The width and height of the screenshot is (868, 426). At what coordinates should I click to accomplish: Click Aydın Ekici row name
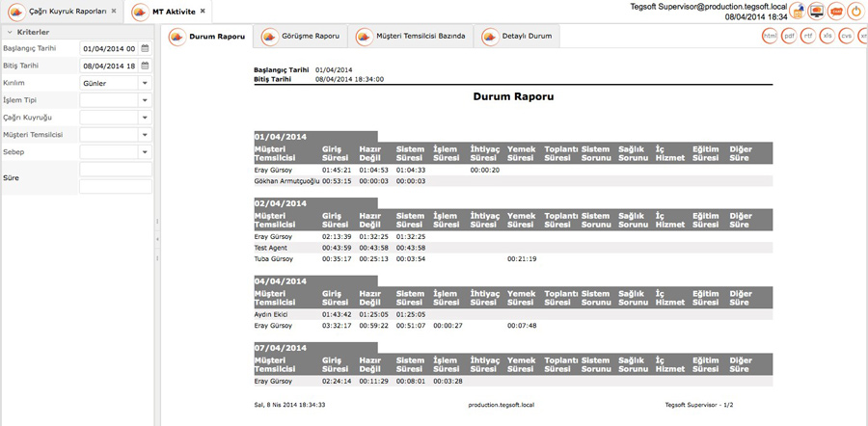coord(271,314)
